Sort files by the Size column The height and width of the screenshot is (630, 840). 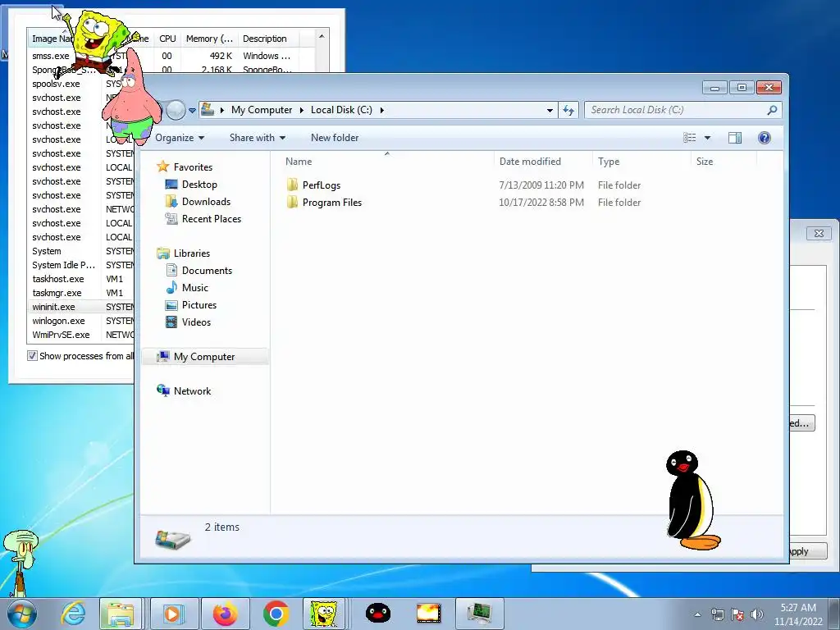pyautogui.click(x=724, y=162)
